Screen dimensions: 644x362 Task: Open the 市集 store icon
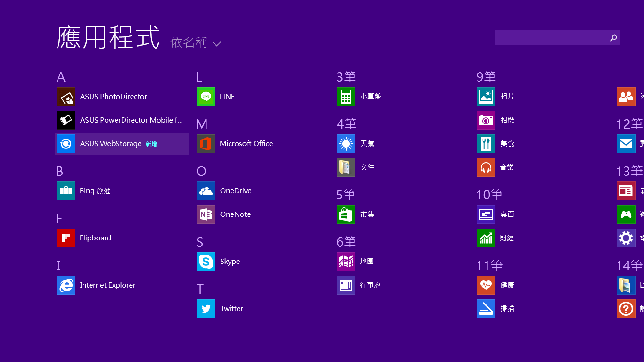[x=346, y=214]
